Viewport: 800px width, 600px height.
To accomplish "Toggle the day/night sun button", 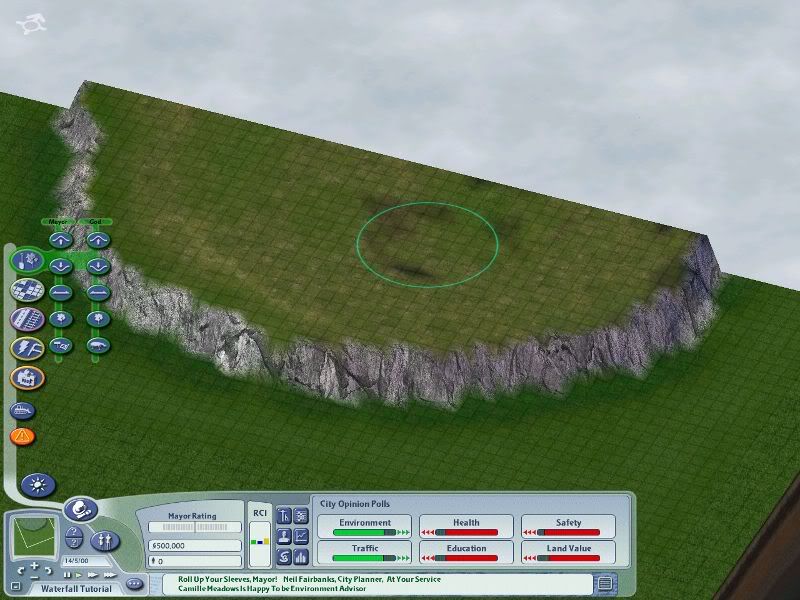I will tap(38, 485).
